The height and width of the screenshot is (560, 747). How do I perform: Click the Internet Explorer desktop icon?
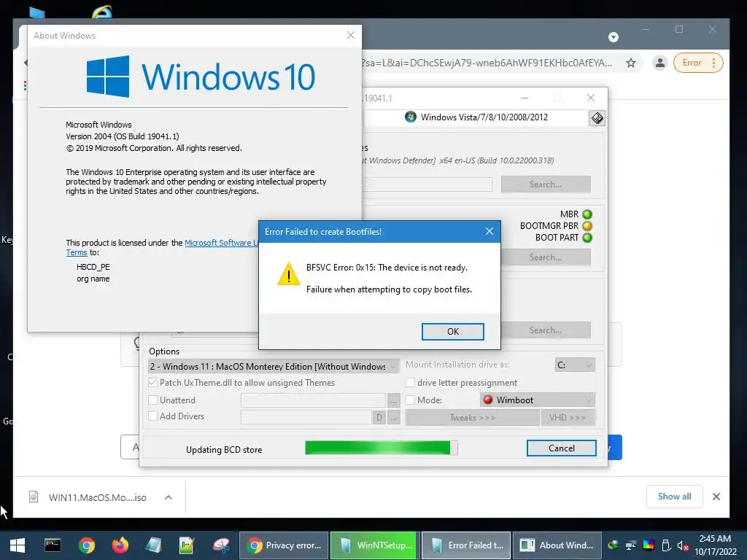[x=101, y=12]
